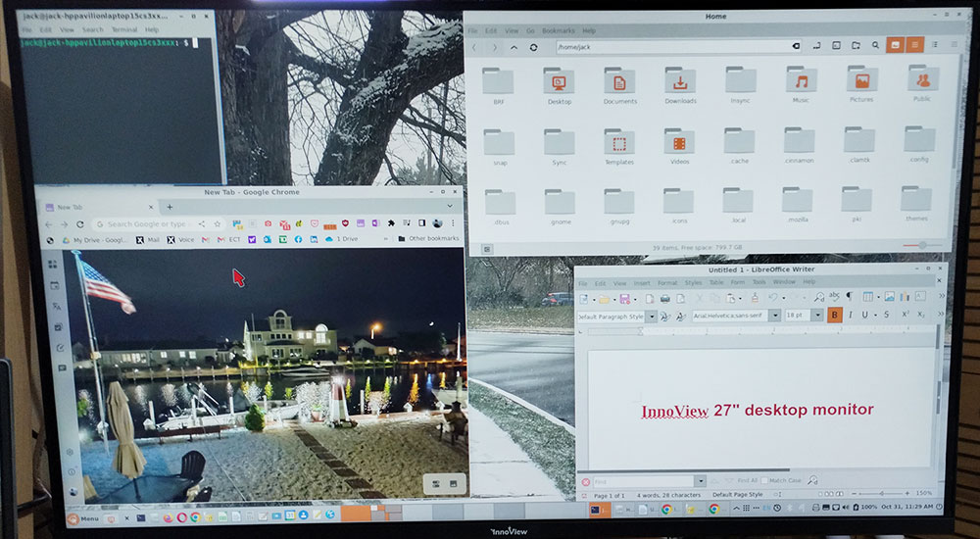Viewport: 980px width, 539px height.
Task: Open the font name dropdown in Writer
Action: [775, 316]
